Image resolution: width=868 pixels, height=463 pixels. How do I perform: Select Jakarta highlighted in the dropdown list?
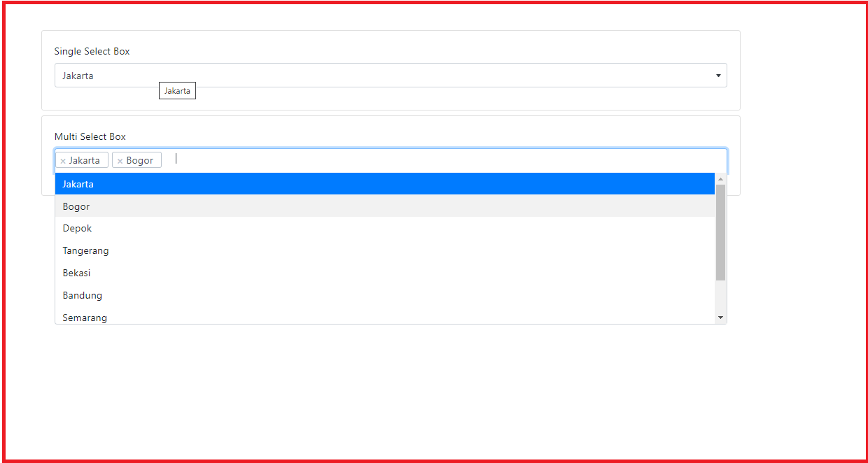[x=385, y=184]
